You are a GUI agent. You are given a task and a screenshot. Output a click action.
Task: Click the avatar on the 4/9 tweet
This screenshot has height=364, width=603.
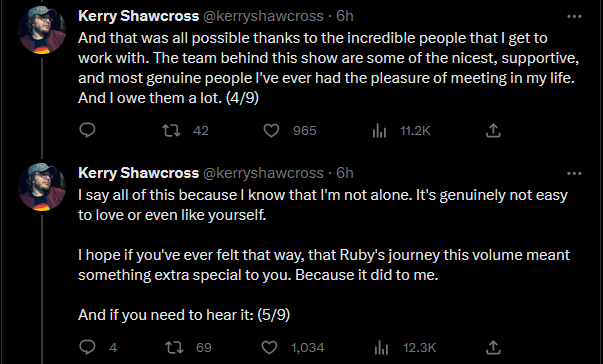[42, 30]
